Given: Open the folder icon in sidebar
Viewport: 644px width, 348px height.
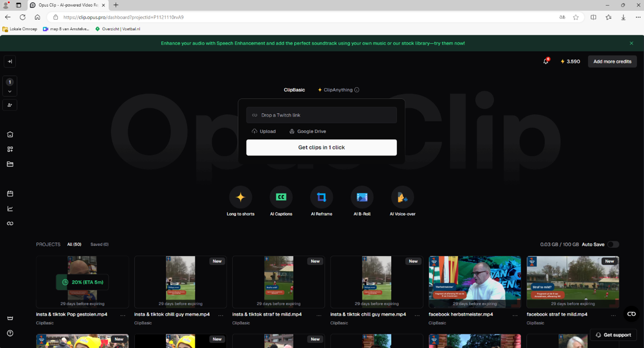Looking at the screenshot, I should coord(10,164).
